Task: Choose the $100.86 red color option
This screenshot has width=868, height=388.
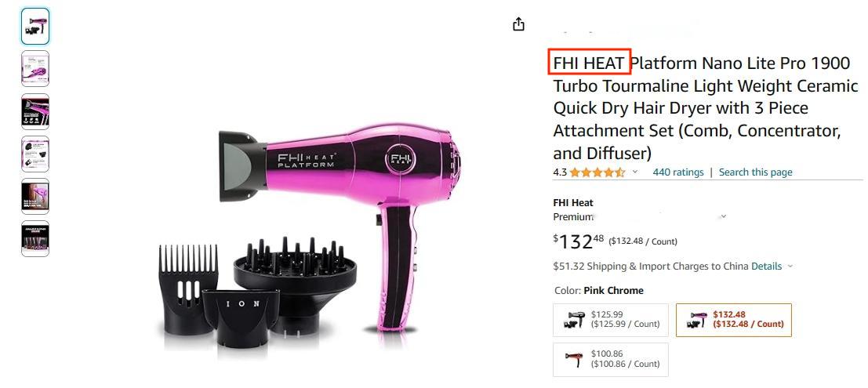Action: coord(611,360)
